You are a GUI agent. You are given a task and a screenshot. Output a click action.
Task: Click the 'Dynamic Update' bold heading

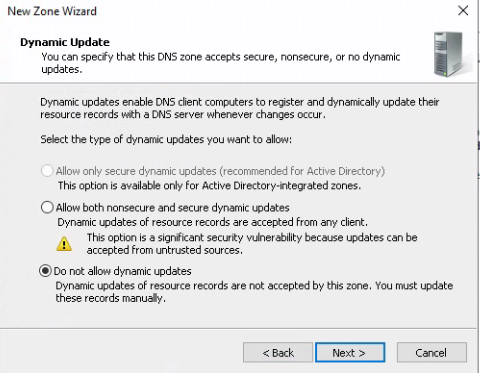(65, 42)
